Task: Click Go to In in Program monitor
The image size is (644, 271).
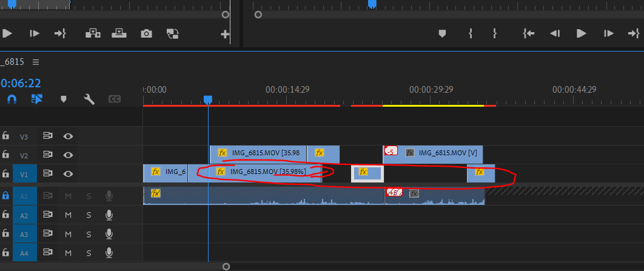Action: click(529, 34)
